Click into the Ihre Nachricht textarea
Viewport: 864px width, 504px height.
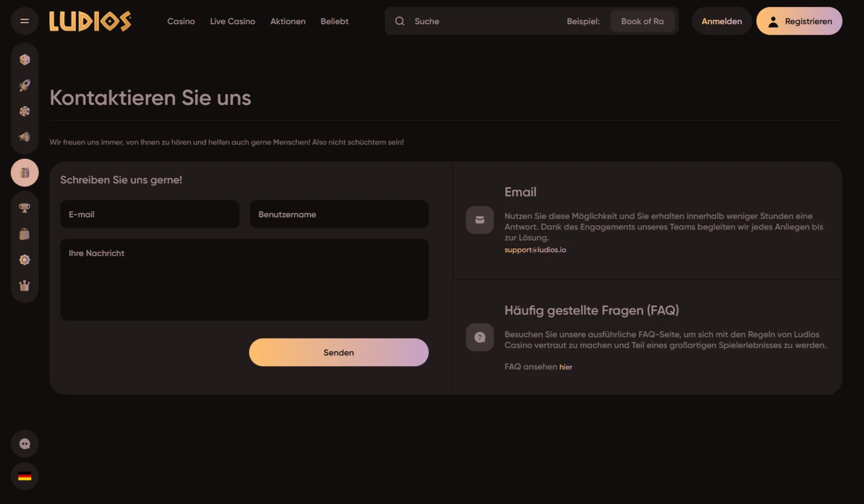[x=244, y=280]
